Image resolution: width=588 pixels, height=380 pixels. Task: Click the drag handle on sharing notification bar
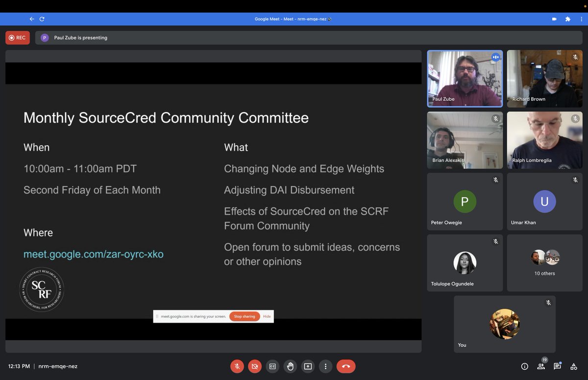coord(157,316)
